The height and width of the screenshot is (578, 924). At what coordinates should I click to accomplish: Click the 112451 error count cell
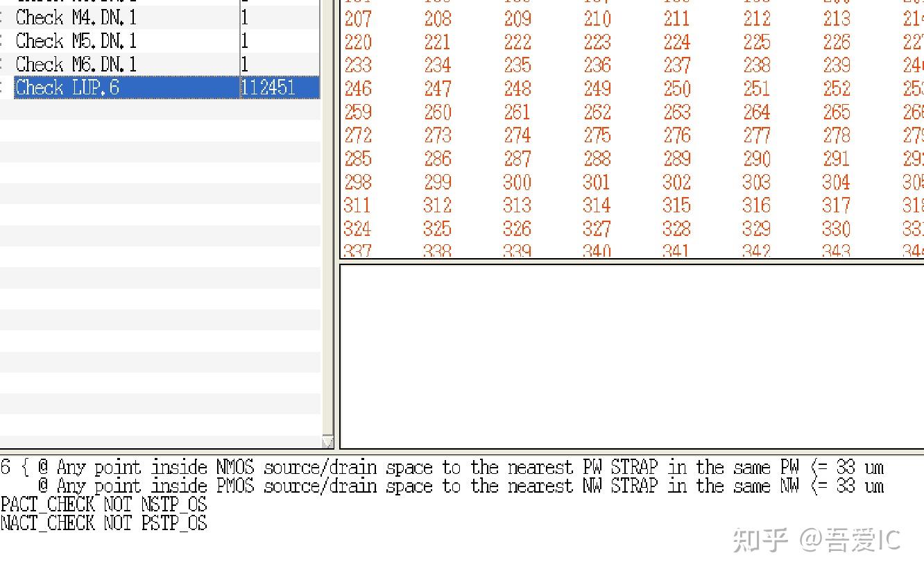tap(269, 87)
